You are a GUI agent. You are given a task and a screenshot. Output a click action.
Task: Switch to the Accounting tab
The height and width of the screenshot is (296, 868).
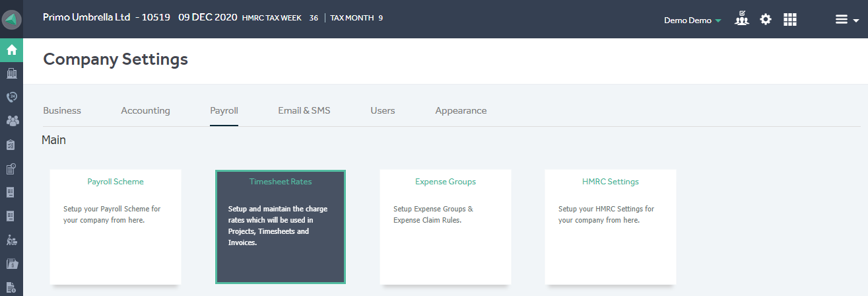[x=145, y=110]
